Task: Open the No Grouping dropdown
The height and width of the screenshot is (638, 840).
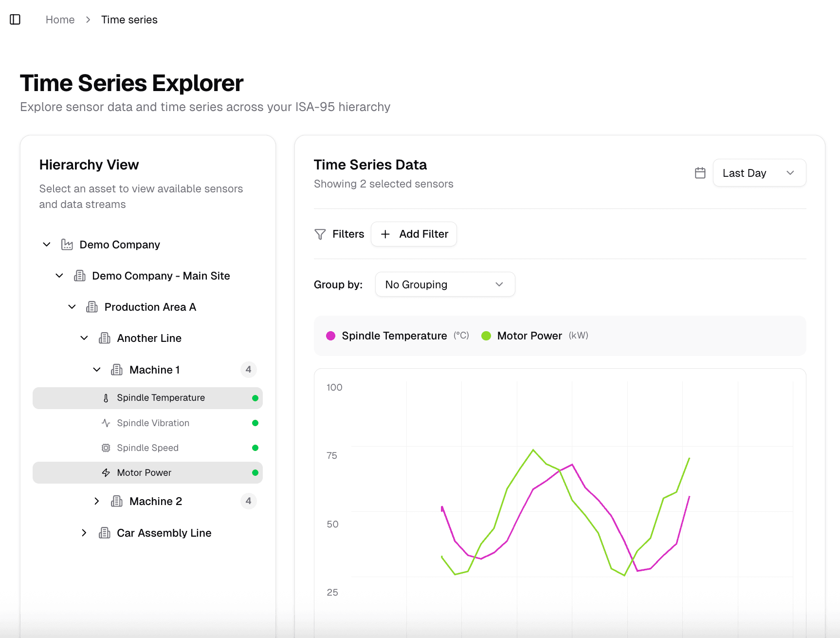Action: click(x=444, y=284)
